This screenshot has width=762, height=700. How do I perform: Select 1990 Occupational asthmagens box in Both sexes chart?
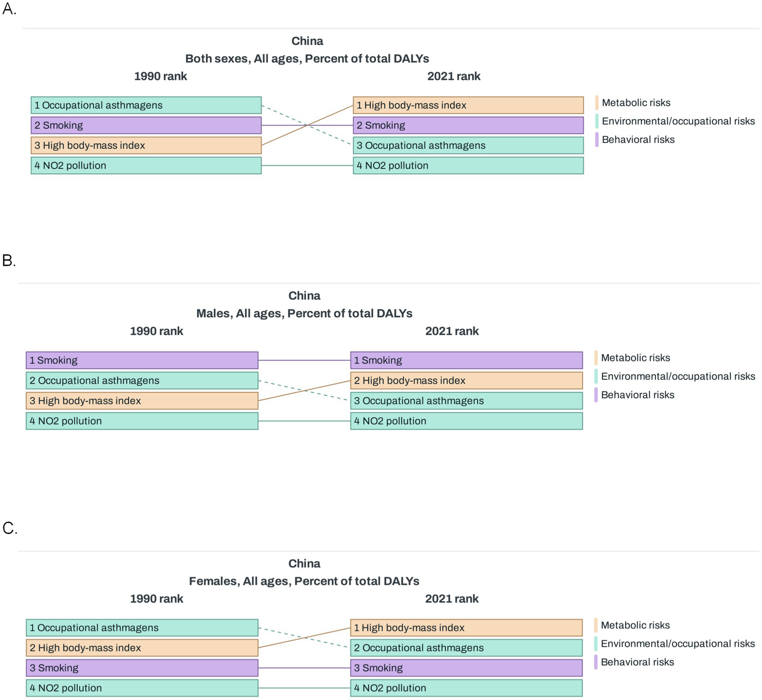(x=146, y=105)
